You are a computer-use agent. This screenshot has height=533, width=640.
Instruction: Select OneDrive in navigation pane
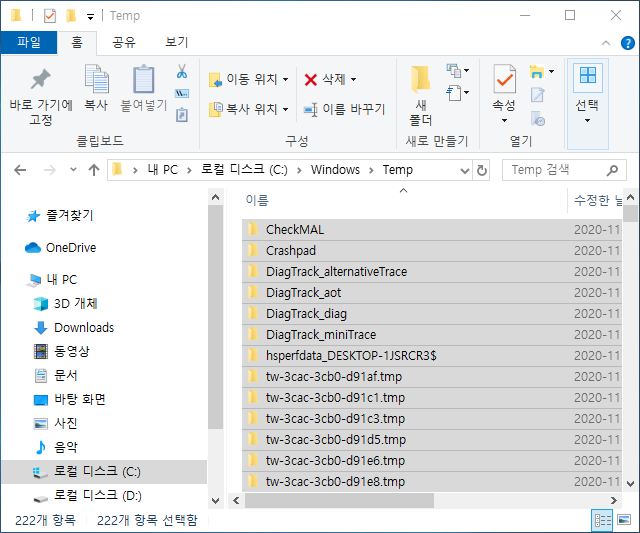click(x=60, y=248)
